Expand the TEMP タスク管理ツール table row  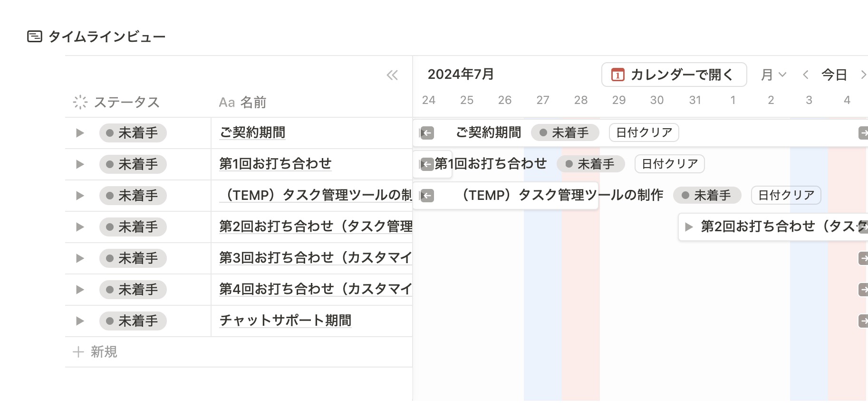(80, 196)
